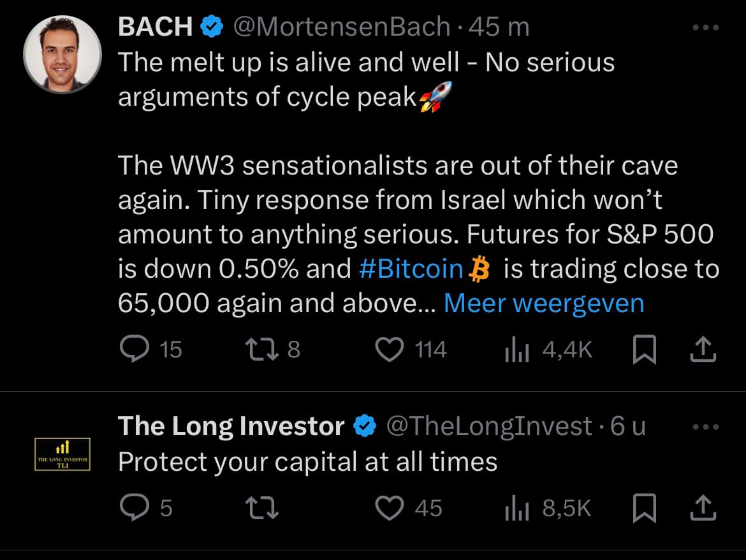Open the #Bitcoin hashtag
This screenshot has width=746, height=560.
click(x=411, y=269)
